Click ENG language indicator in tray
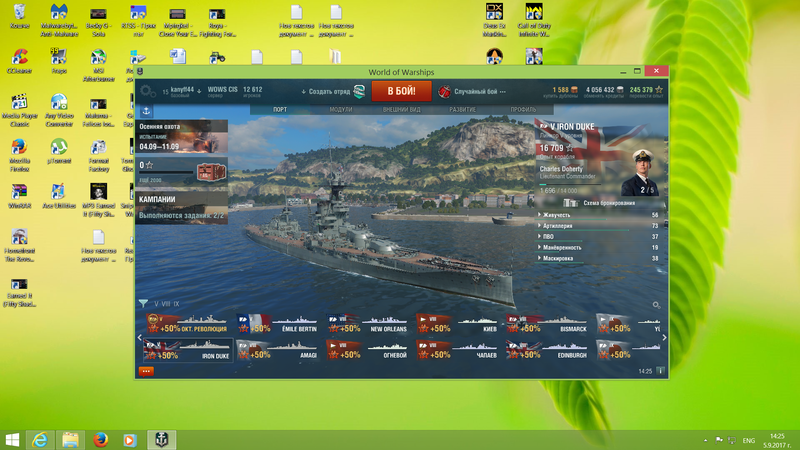 coord(748,440)
